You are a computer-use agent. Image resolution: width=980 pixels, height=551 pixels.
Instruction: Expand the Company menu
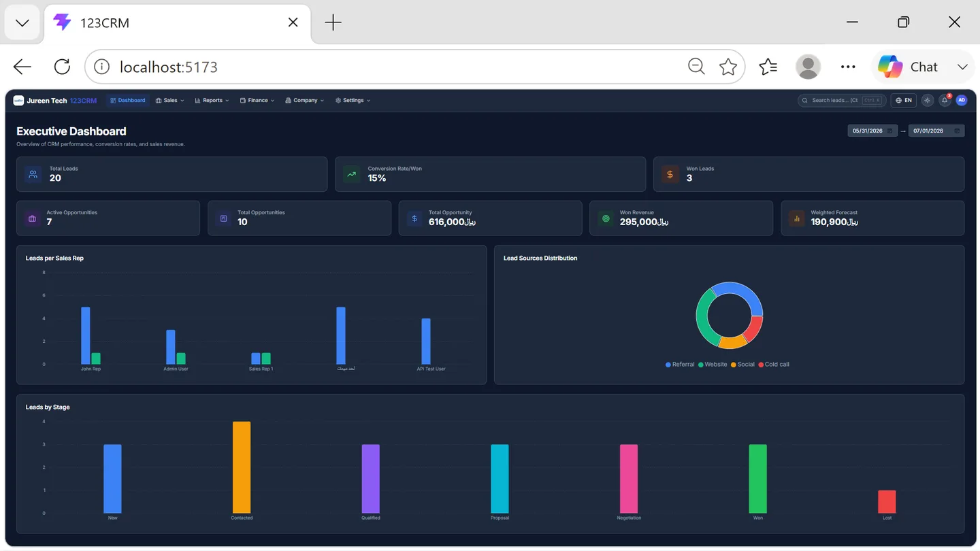tap(305, 101)
